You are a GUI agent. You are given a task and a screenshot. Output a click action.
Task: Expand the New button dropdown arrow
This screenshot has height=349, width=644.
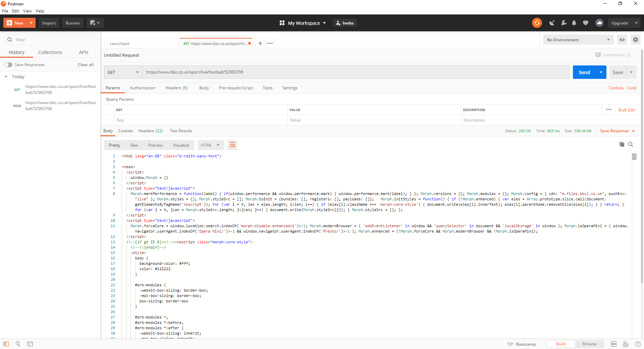click(x=31, y=23)
